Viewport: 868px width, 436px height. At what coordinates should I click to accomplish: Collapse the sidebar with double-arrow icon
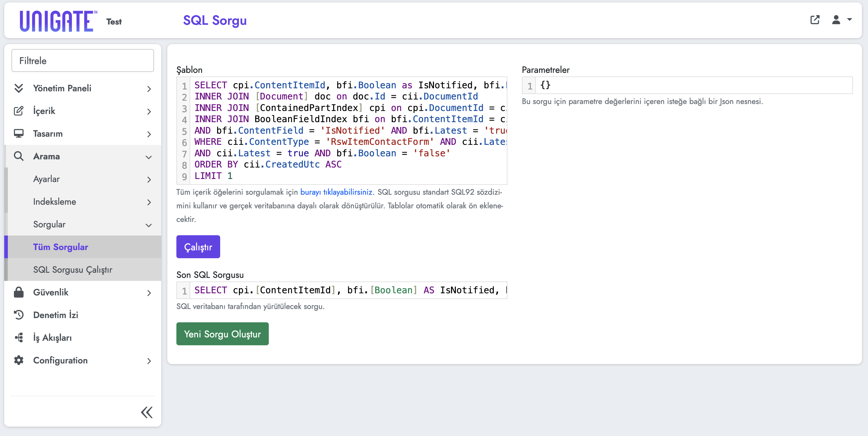pyautogui.click(x=146, y=412)
